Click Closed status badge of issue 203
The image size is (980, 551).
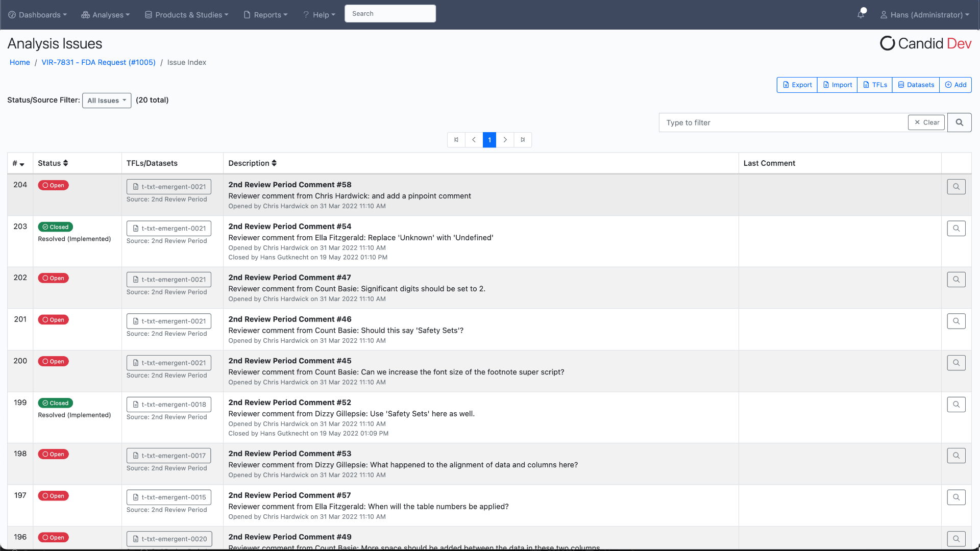tap(56, 227)
